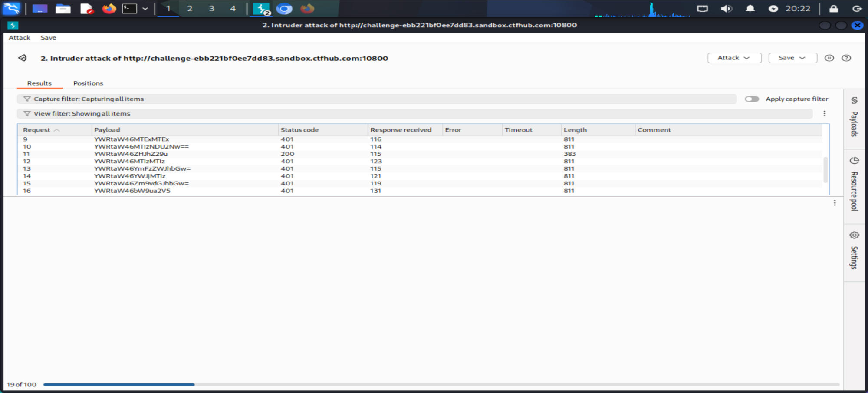868x393 pixels.
Task: Launch Firefox from the taskbar
Action: [109, 9]
